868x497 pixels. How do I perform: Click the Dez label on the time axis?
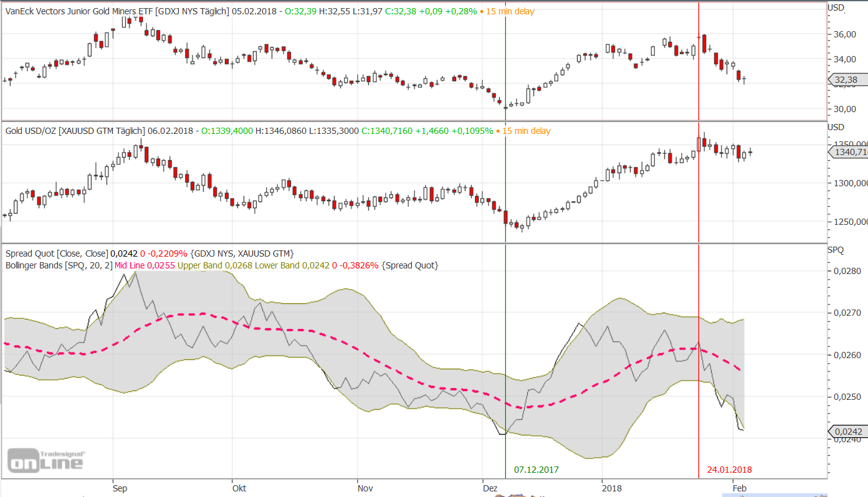[x=490, y=488]
